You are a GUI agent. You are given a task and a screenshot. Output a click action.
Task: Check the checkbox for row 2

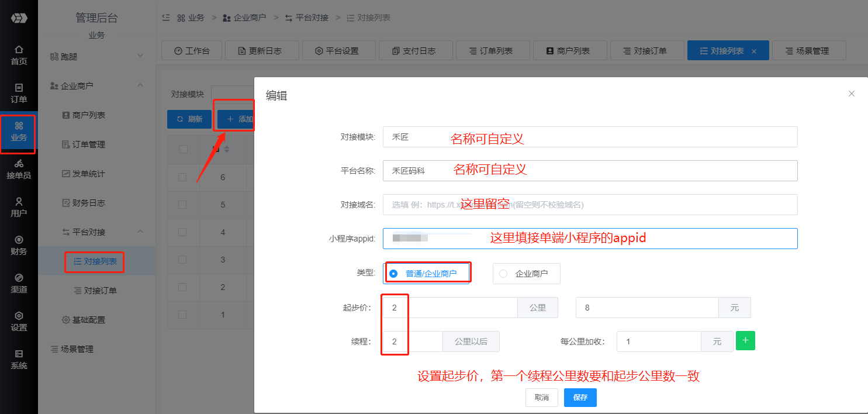(x=182, y=287)
